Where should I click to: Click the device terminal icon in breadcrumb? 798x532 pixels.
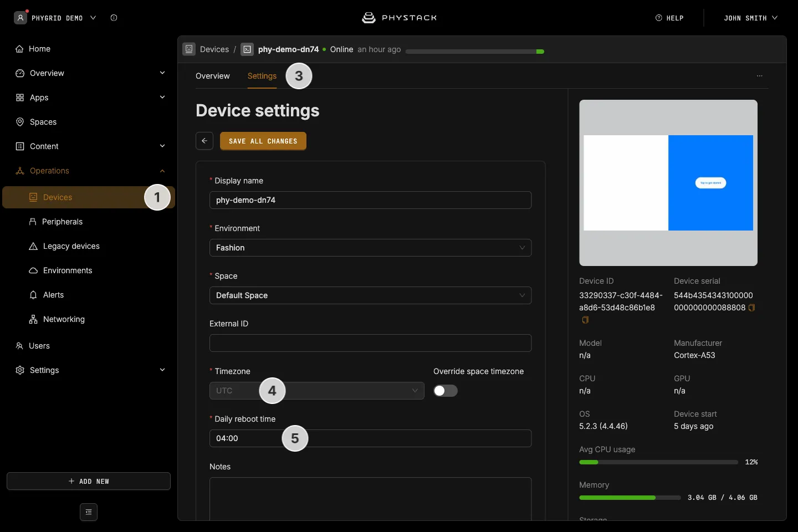pos(247,49)
